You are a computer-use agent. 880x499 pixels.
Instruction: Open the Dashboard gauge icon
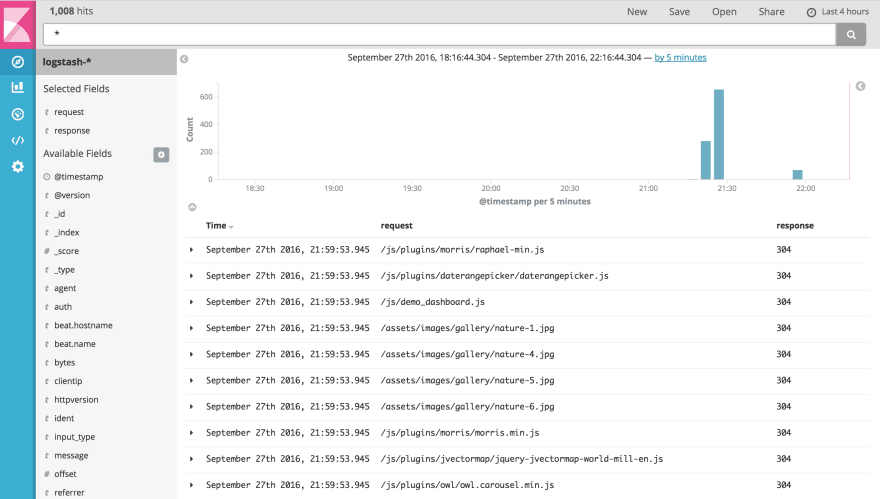tap(17, 115)
